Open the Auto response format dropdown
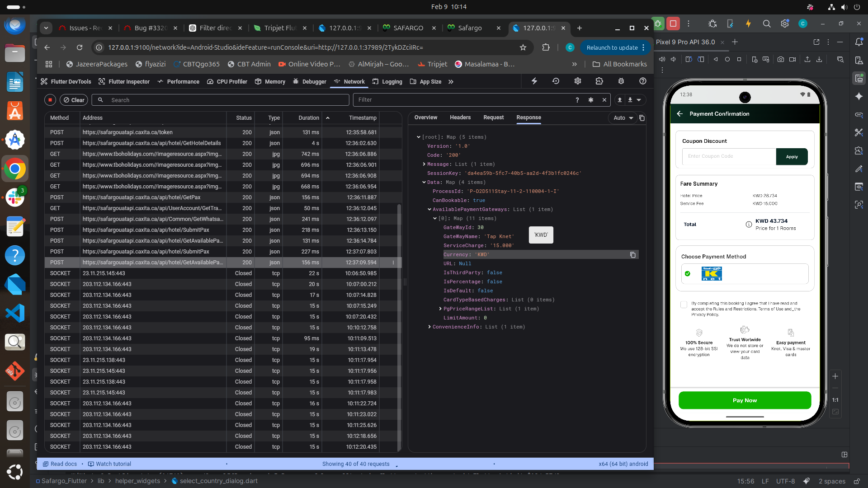 pos(623,118)
